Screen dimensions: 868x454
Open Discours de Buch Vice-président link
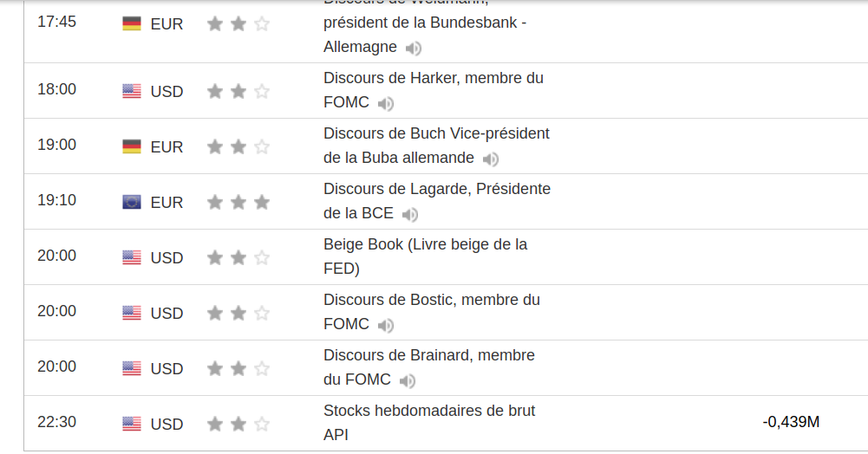tap(436, 133)
